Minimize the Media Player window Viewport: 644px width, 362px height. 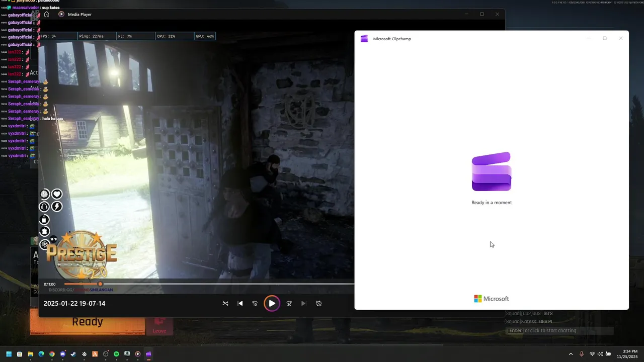(x=466, y=14)
